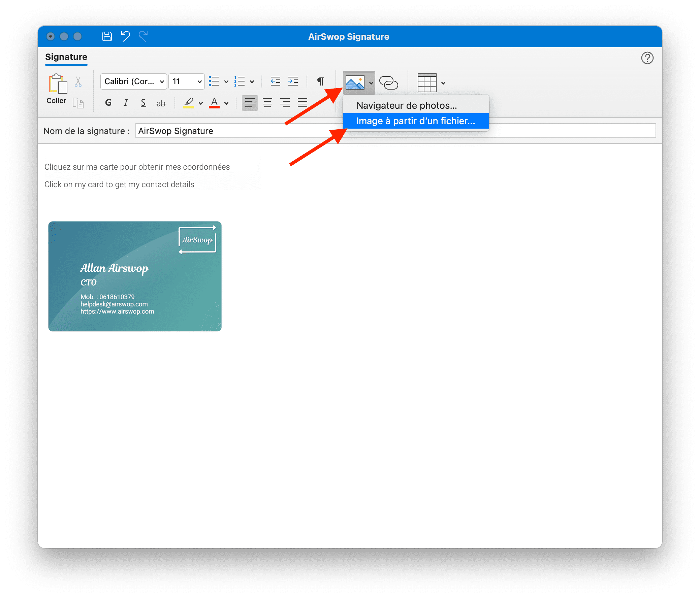Expand the table dropdown arrow
The image size is (700, 598).
tap(443, 83)
